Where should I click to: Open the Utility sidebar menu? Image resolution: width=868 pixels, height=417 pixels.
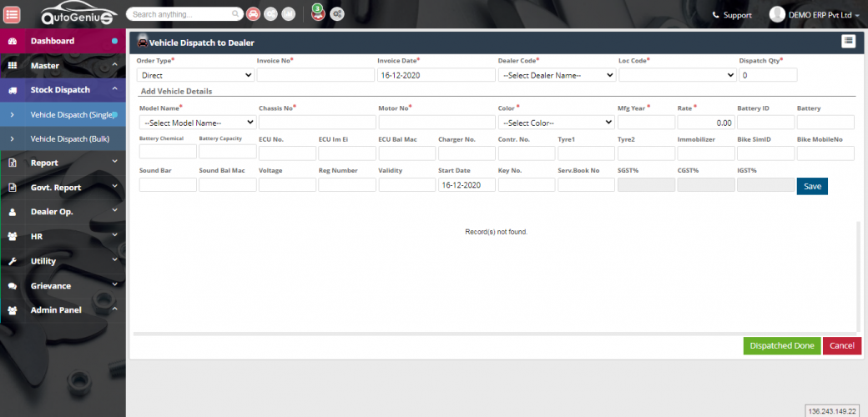(63, 261)
